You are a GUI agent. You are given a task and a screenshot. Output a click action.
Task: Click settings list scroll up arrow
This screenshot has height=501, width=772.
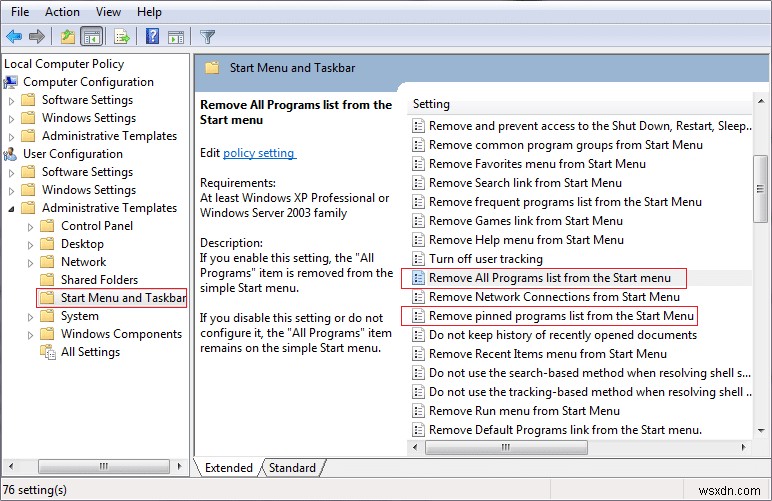(x=761, y=101)
